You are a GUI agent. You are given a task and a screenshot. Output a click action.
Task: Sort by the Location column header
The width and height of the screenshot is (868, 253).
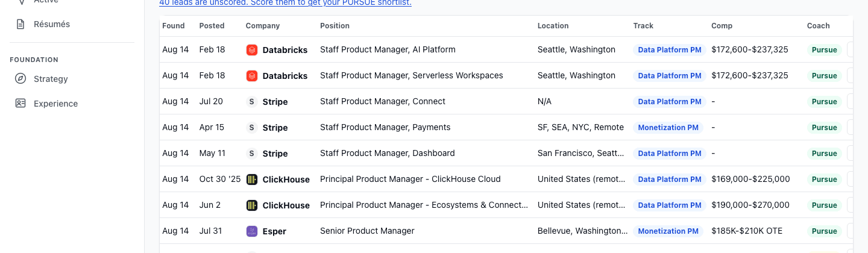click(553, 26)
